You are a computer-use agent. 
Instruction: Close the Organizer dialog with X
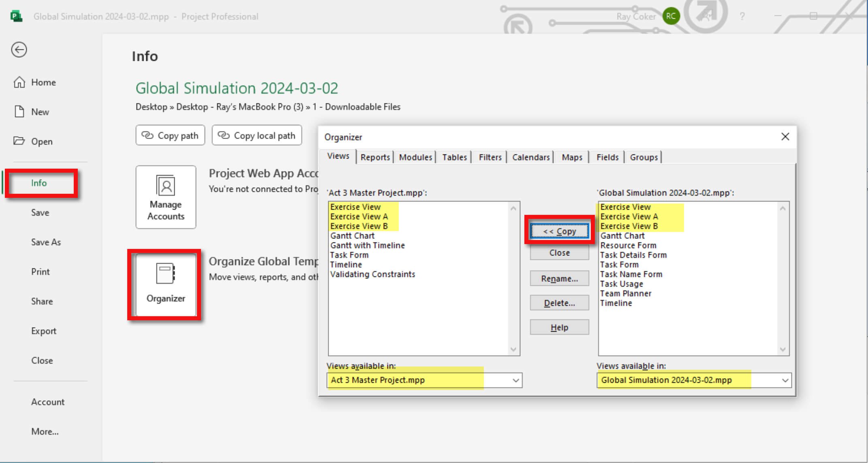coord(785,137)
